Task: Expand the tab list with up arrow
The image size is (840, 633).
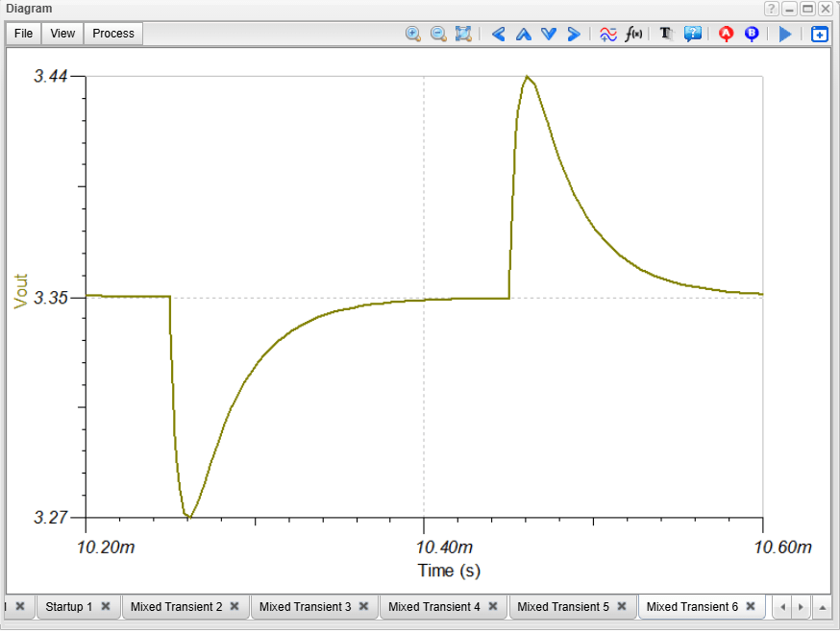Action: click(823, 607)
